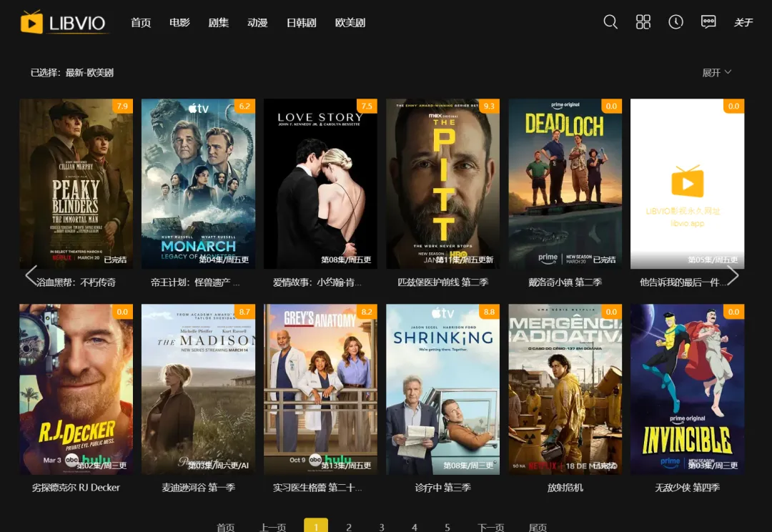
Task: Open the 动漫 menu
Action: click(257, 23)
